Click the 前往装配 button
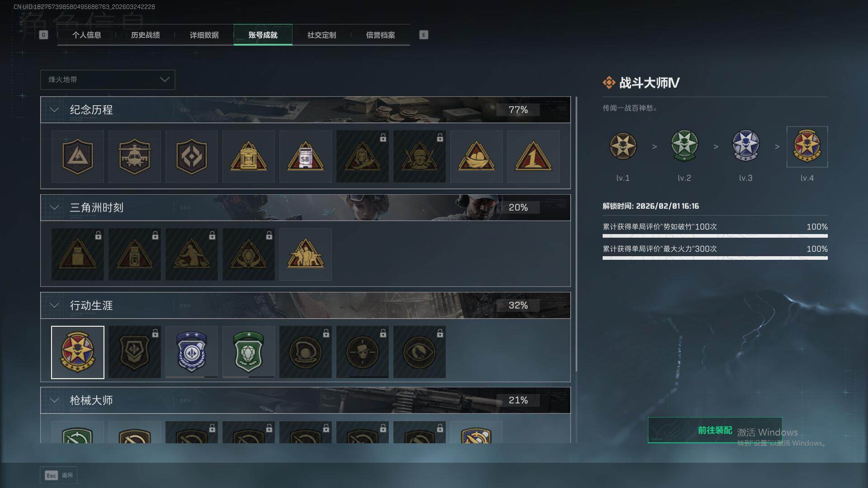 (715, 430)
